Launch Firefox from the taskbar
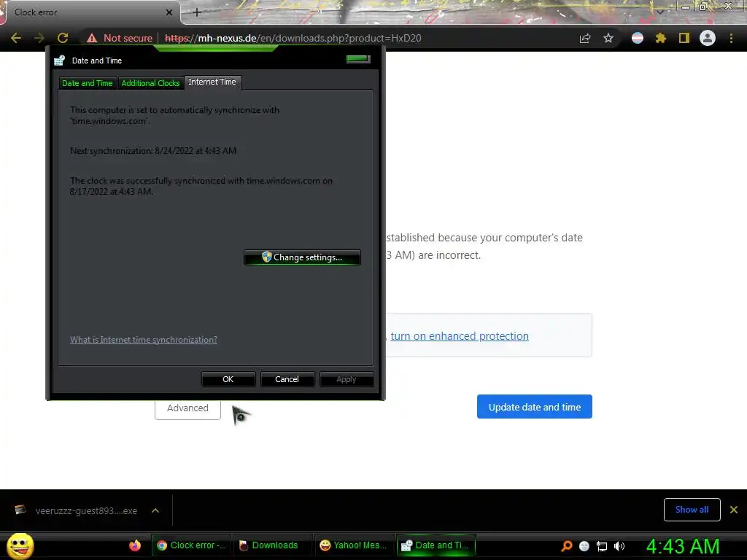The image size is (747, 560). point(135,545)
